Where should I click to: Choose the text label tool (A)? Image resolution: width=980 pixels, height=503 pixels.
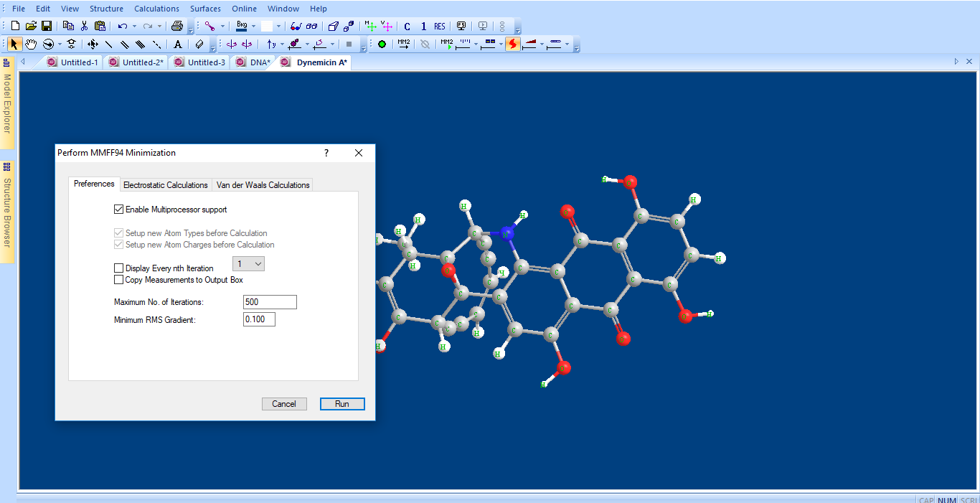click(x=178, y=44)
